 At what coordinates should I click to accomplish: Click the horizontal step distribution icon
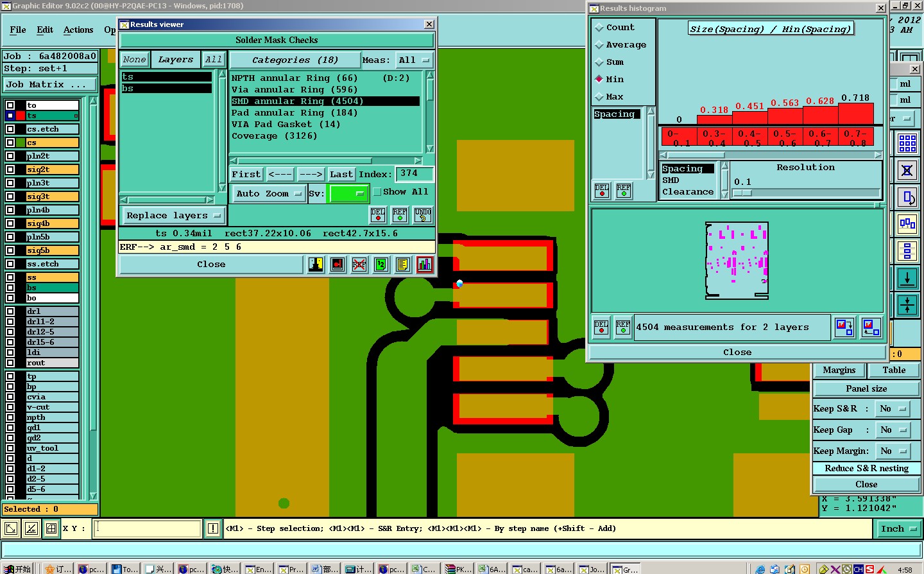pyautogui.click(x=907, y=224)
